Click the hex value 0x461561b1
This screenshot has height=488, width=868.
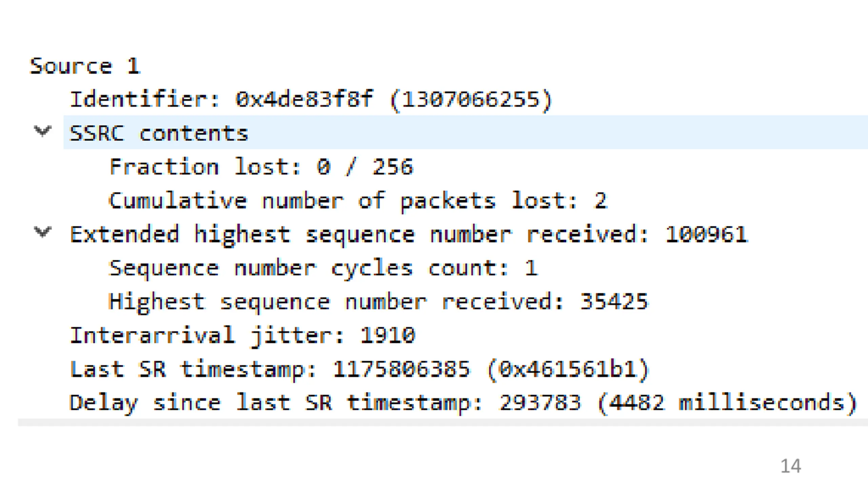coord(568,369)
